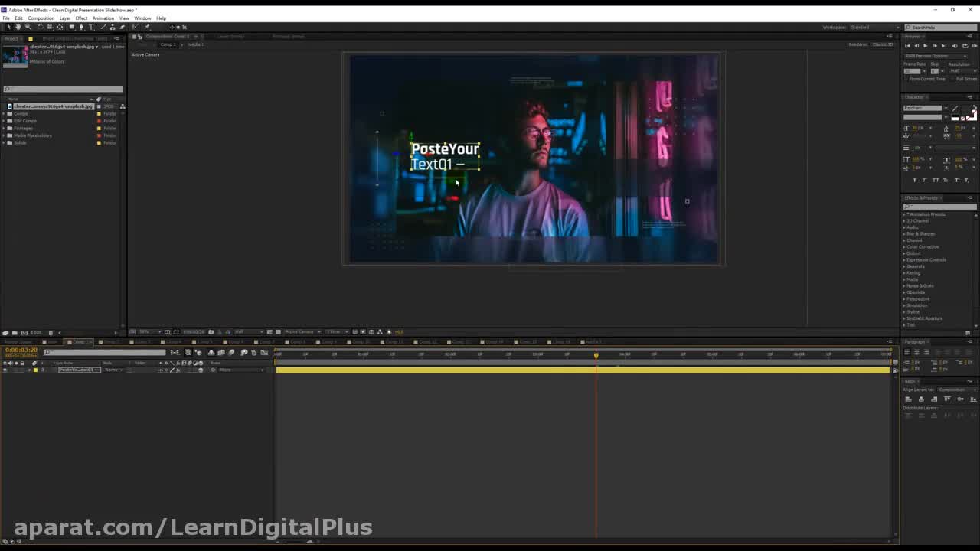980x551 pixels.
Task: Enable the From Current Time checkbox
Action: [x=905, y=79]
